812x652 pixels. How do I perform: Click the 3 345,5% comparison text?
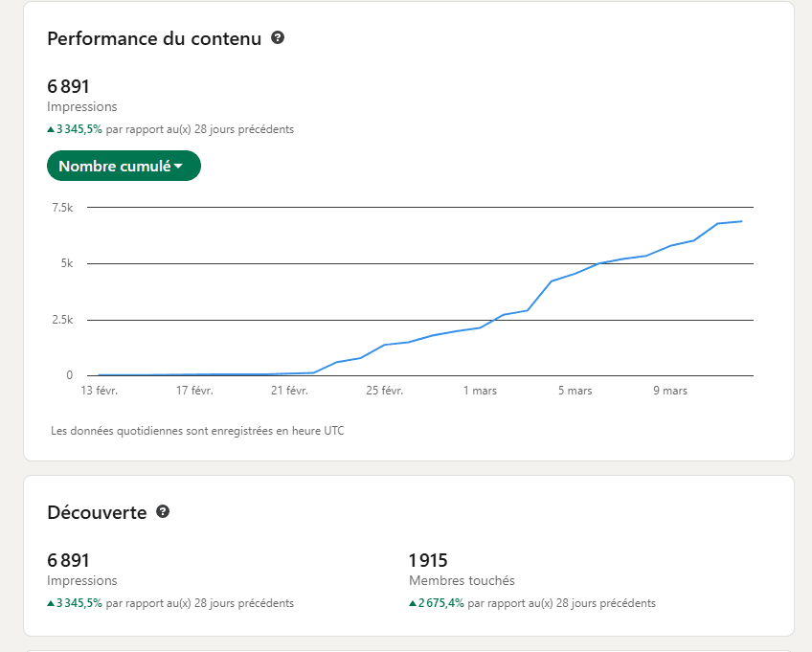point(81,128)
